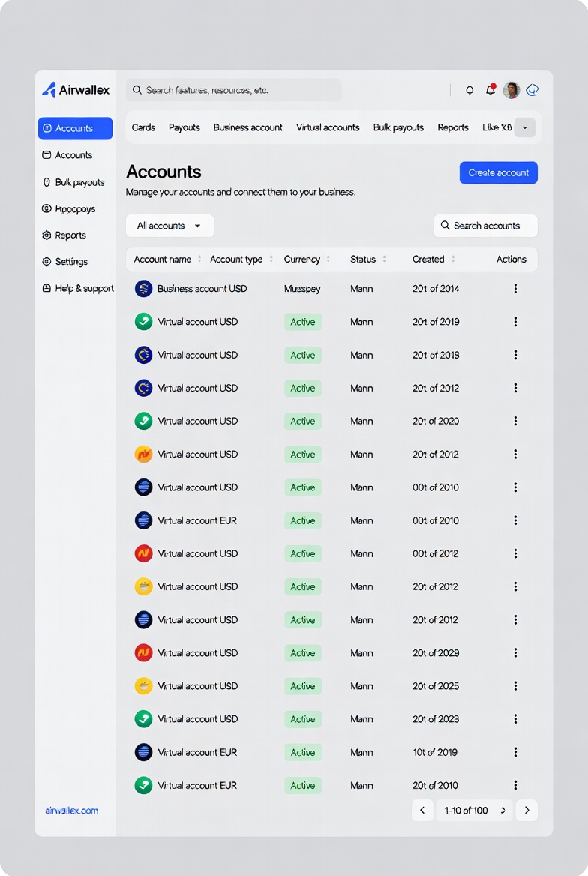Image resolution: width=588 pixels, height=876 pixels.
Task: Click the help chat icon top right
Action: [532, 89]
